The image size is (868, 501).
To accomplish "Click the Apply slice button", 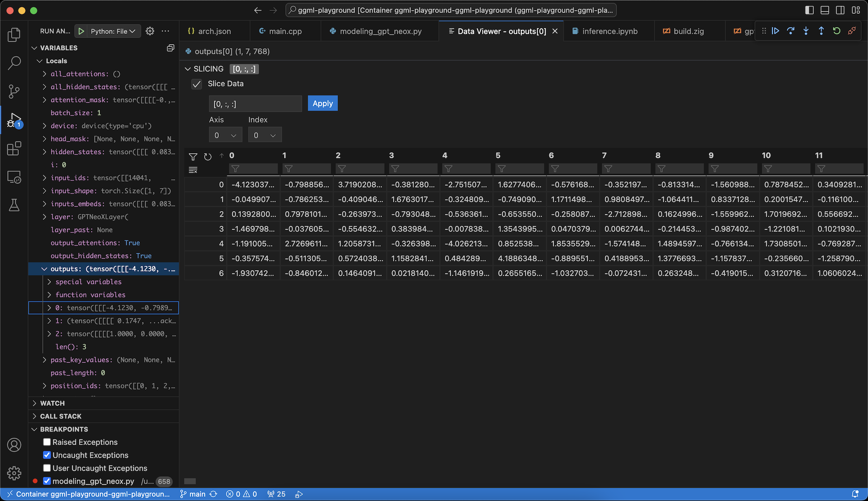I will coord(323,103).
